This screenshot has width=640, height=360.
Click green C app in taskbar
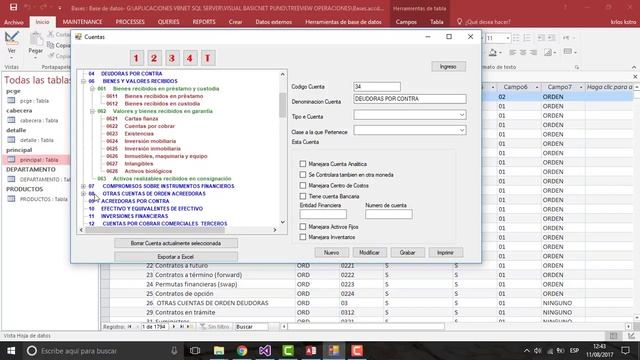click(288, 351)
